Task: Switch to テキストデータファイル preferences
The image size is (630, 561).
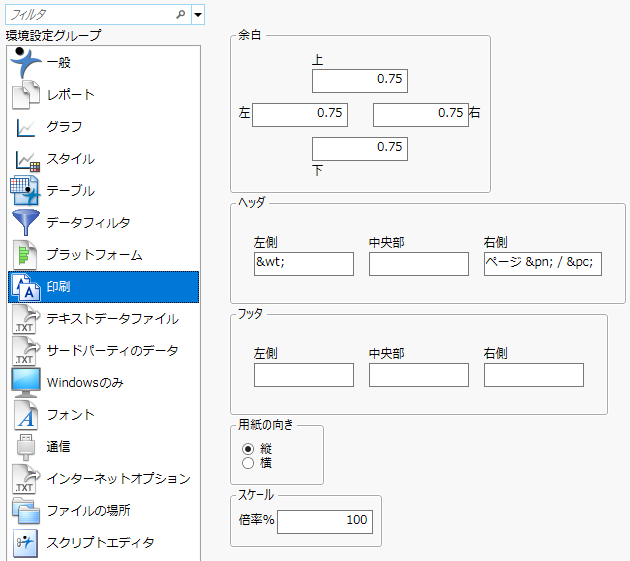Action: pos(112,319)
